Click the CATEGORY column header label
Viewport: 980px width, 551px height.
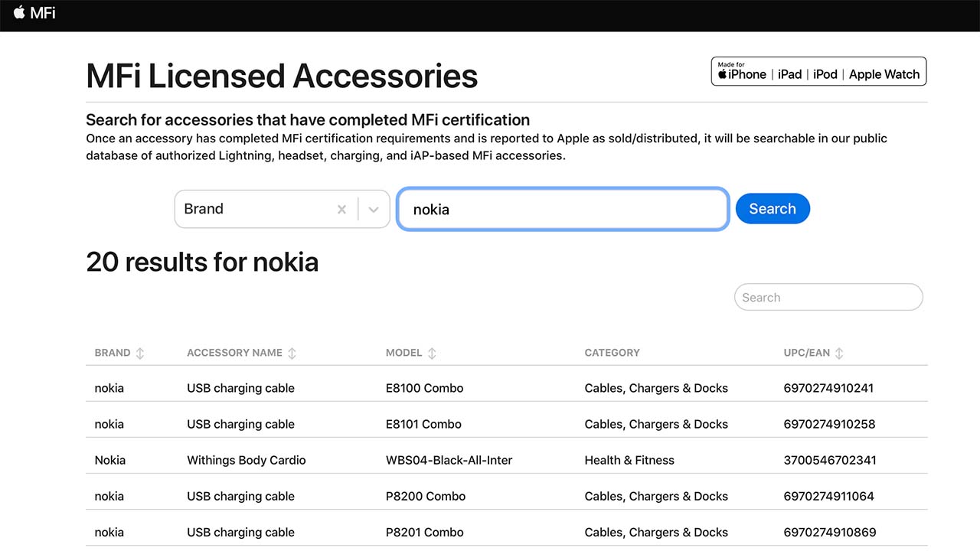(x=612, y=353)
